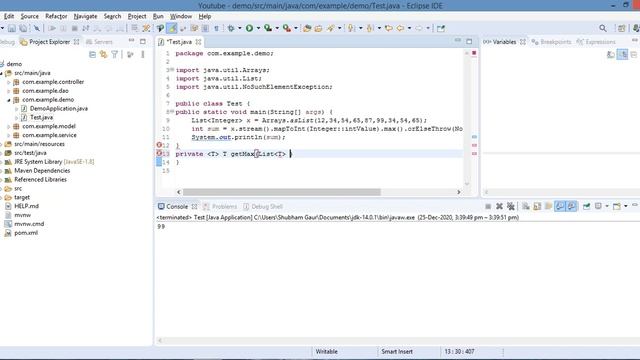Click the Save icon in the toolbar

[12, 28]
